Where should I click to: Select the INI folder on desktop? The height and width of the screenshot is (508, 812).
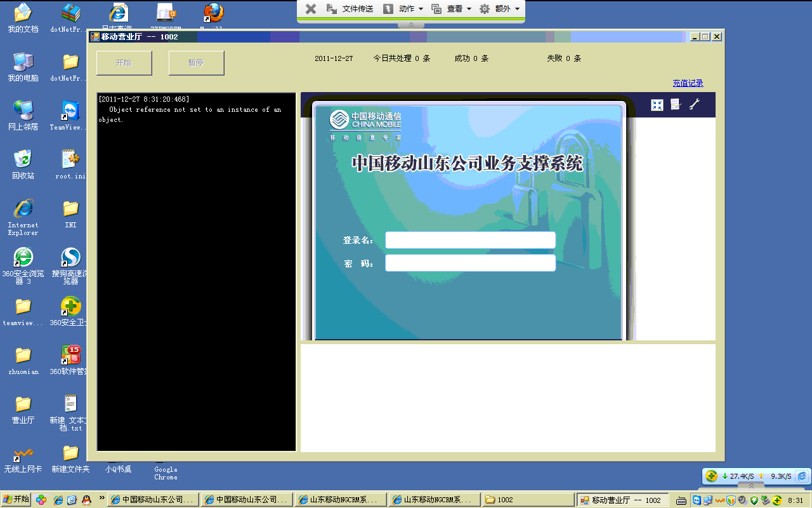click(70, 213)
